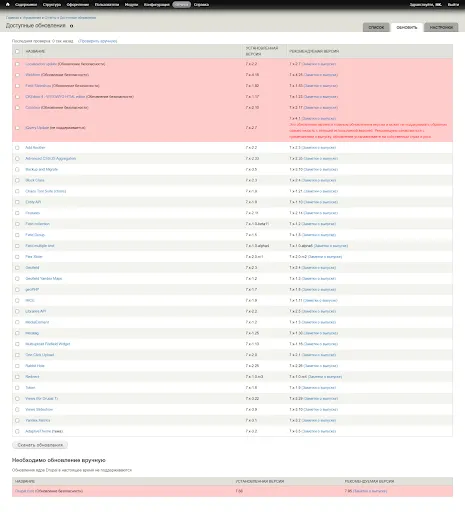Check the Add Another checkbox

17,148
